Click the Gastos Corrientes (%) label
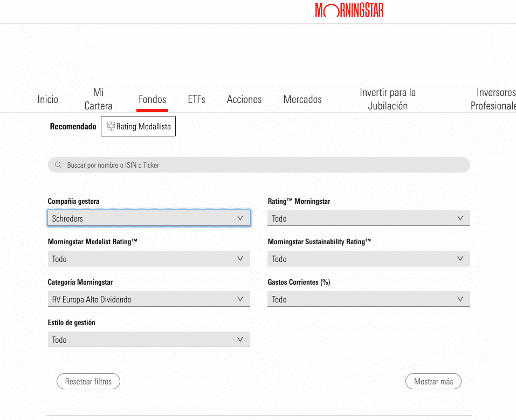Image resolution: width=516 pixels, height=420 pixels. [299, 282]
